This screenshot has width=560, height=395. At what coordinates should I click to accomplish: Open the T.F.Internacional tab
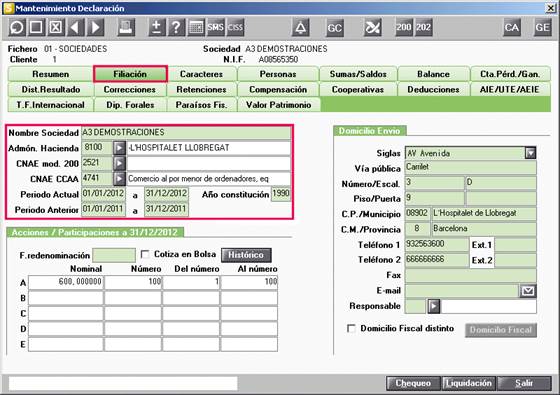click(50, 105)
